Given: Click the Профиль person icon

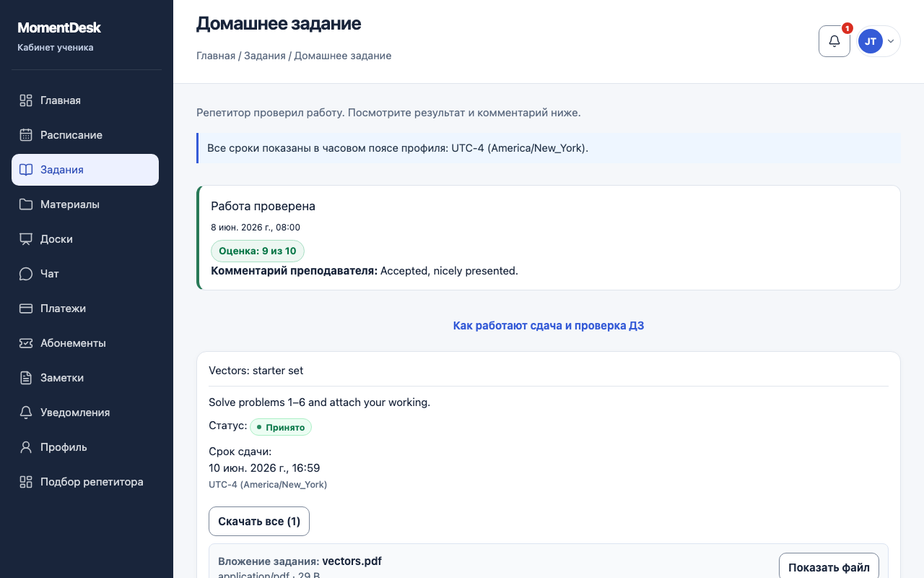Looking at the screenshot, I should [26, 447].
